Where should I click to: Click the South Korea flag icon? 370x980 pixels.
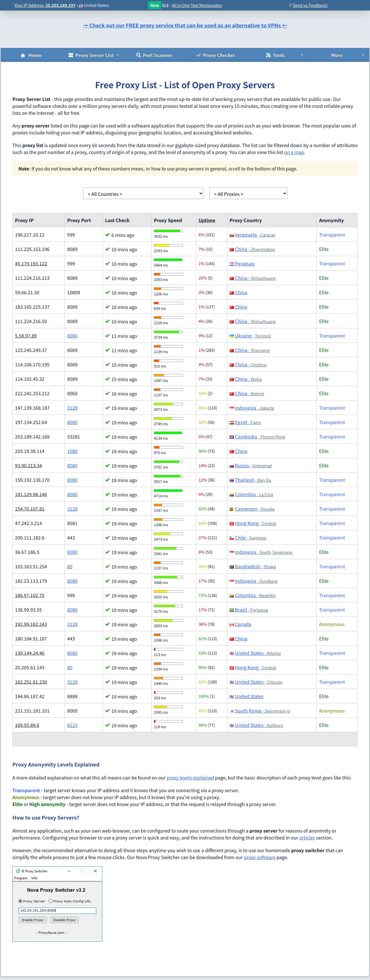pos(232,711)
